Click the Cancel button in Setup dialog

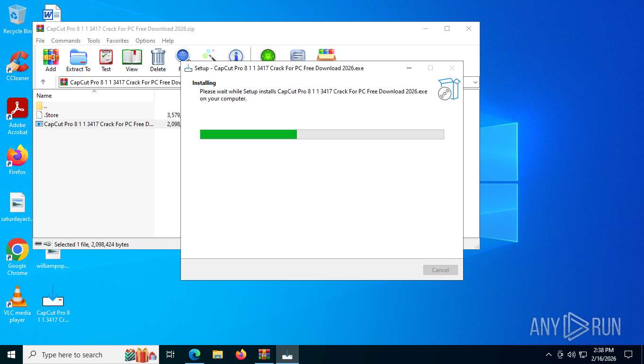[x=440, y=270]
